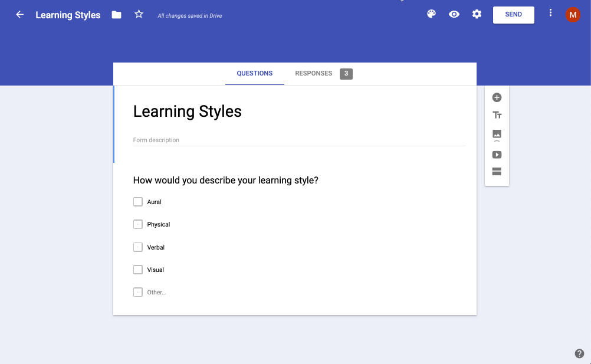The width and height of the screenshot is (591, 364).
Task: Open form settings gear
Action: point(477,14)
